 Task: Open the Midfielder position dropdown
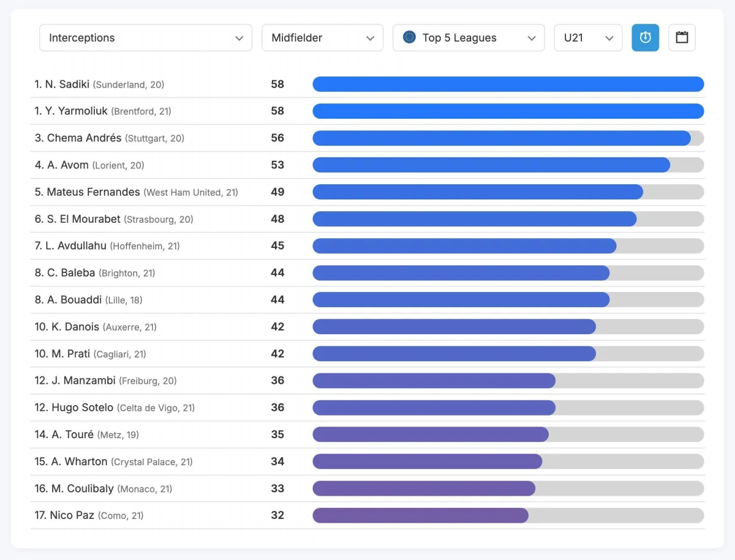[x=322, y=38]
